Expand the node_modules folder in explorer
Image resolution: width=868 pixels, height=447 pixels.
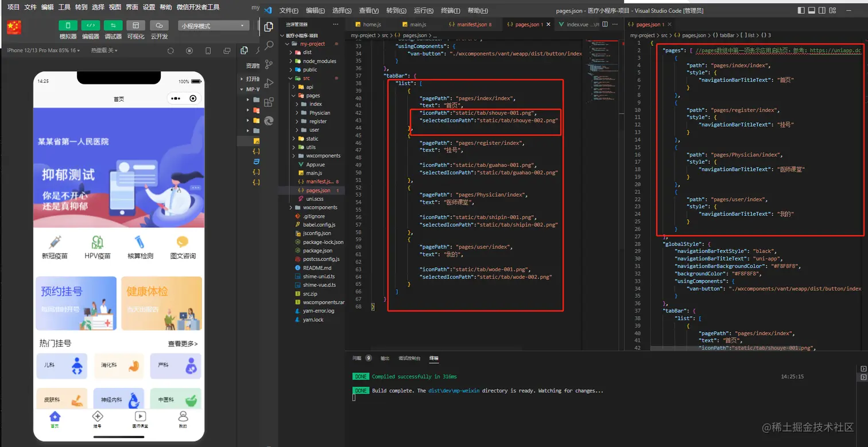pos(319,61)
